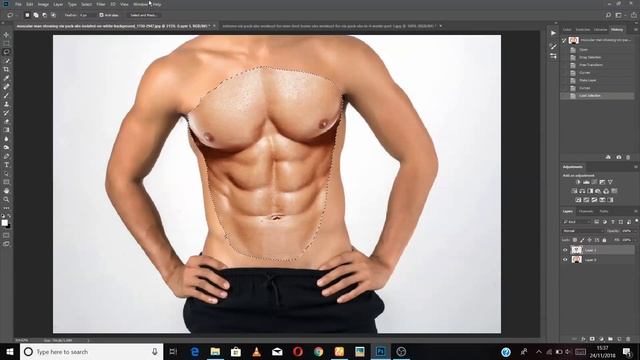Open the workspace switcher in options bar
Screen dimensions: 640x360
[620, 15]
